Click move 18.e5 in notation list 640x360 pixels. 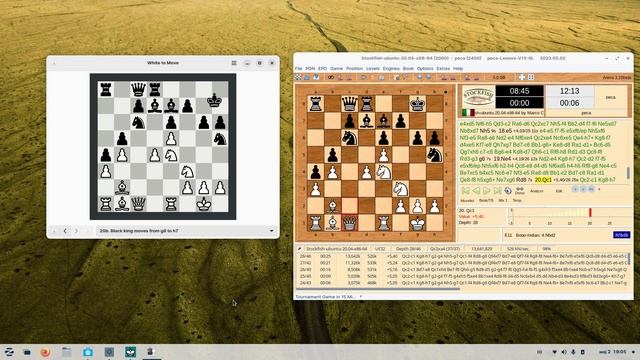click(x=505, y=131)
